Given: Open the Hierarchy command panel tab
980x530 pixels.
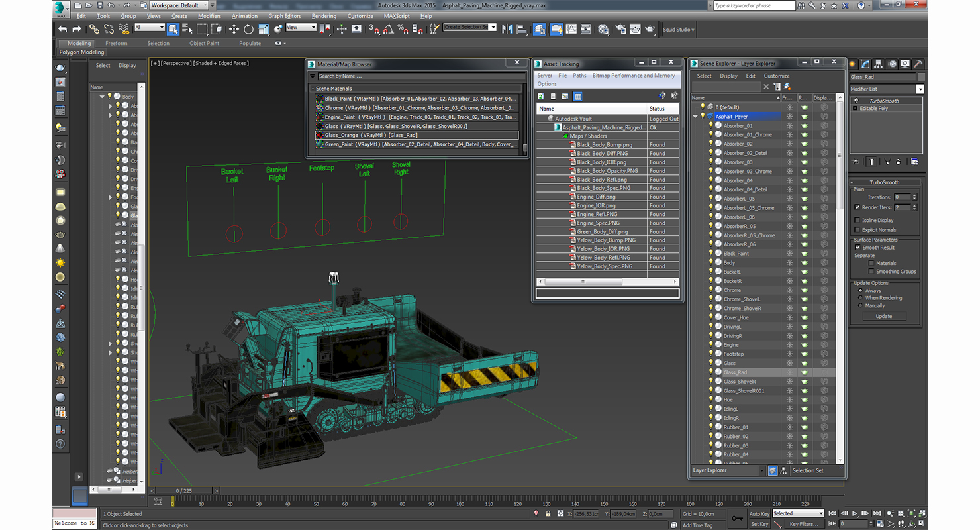Looking at the screenshot, I should (x=879, y=64).
